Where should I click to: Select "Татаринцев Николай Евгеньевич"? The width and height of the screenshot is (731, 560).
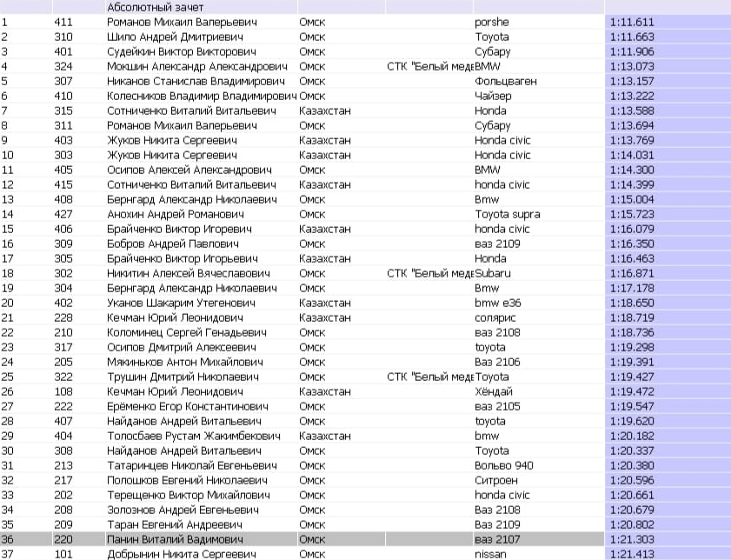click(x=192, y=465)
